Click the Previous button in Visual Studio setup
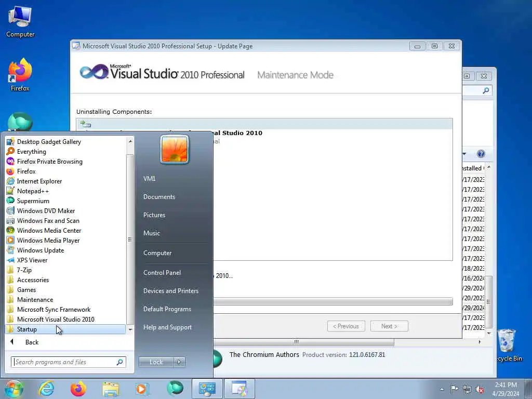532x399 pixels. click(346, 326)
